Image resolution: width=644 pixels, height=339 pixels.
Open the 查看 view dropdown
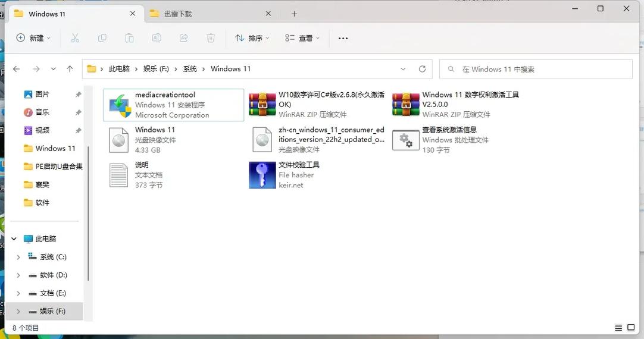click(x=302, y=38)
